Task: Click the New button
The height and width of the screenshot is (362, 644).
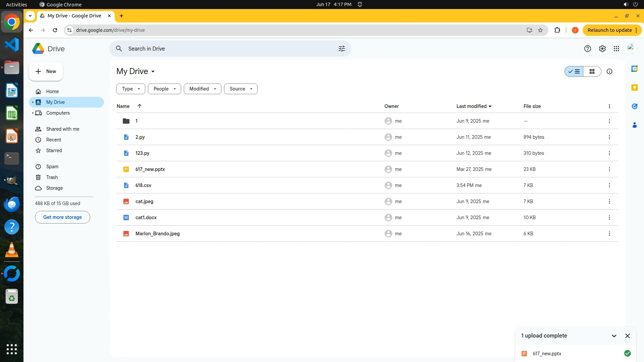Action: tap(46, 71)
